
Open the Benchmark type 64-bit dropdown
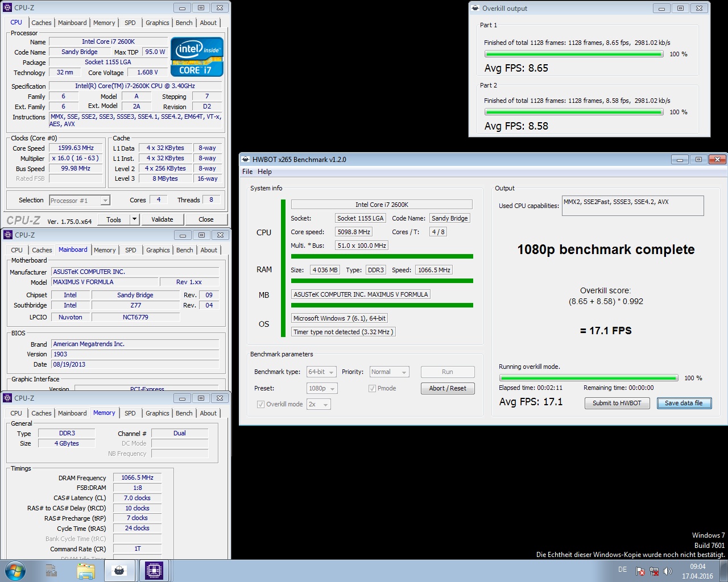(x=321, y=372)
